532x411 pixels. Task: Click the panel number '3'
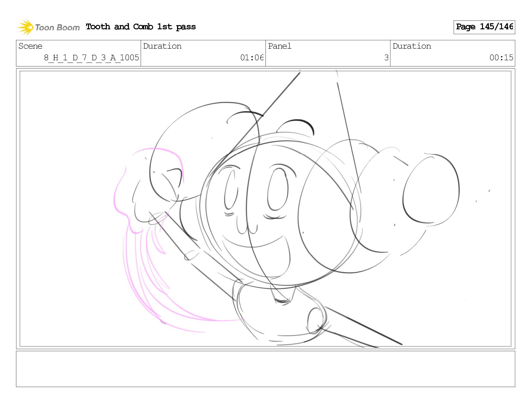[386, 58]
